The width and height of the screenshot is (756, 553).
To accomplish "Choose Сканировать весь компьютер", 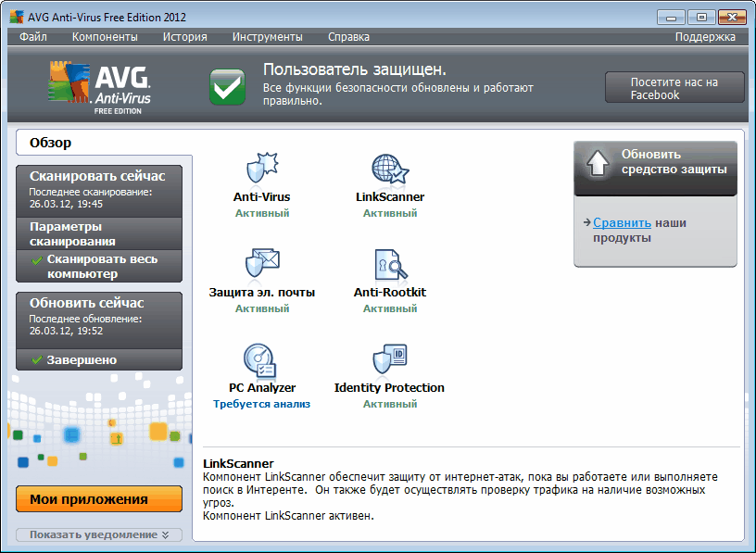I will (x=99, y=266).
